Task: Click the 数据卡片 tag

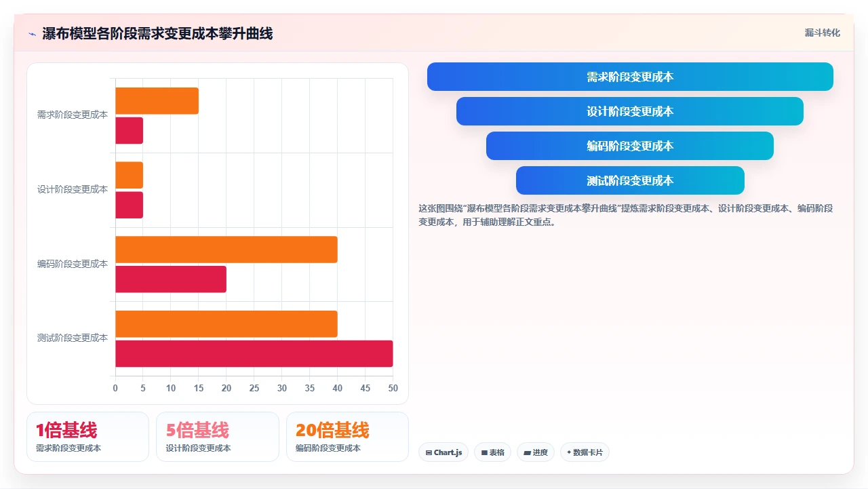Action: click(x=585, y=452)
